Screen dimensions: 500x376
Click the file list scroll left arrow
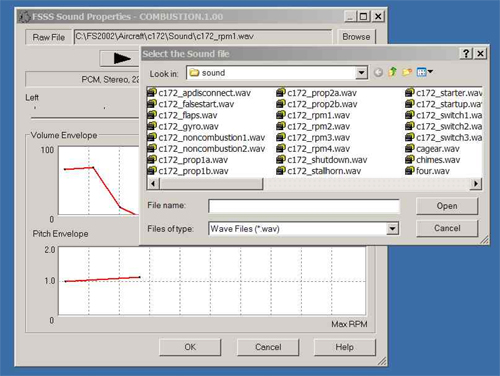pyautogui.click(x=153, y=184)
